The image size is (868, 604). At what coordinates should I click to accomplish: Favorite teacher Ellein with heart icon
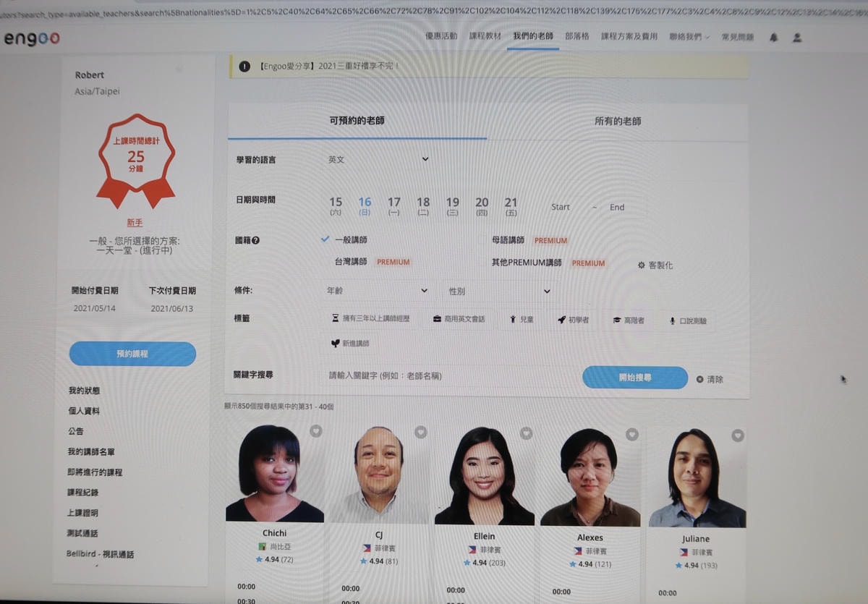coord(526,433)
